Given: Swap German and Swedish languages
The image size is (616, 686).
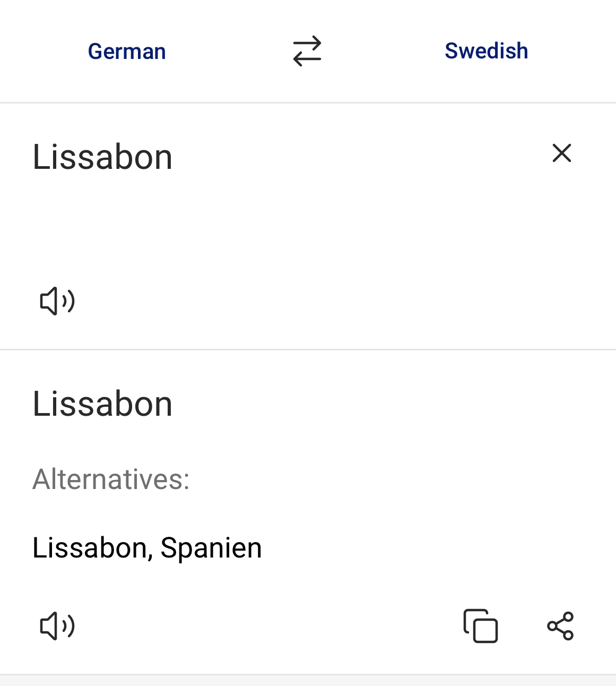Looking at the screenshot, I should (307, 51).
